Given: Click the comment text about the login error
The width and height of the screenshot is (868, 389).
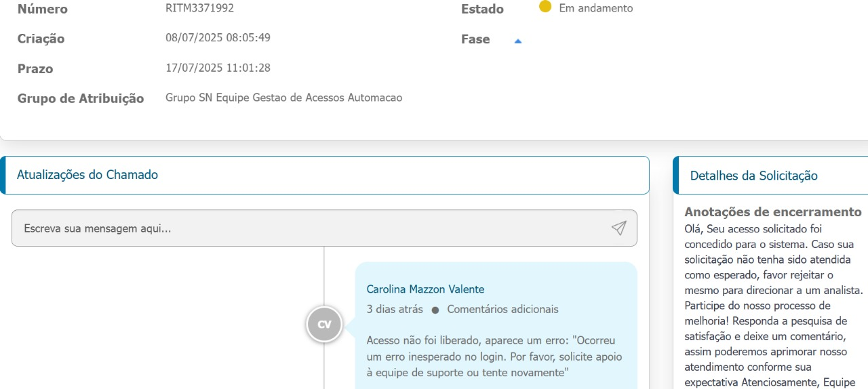Looking at the screenshot, I should (494, 356).
